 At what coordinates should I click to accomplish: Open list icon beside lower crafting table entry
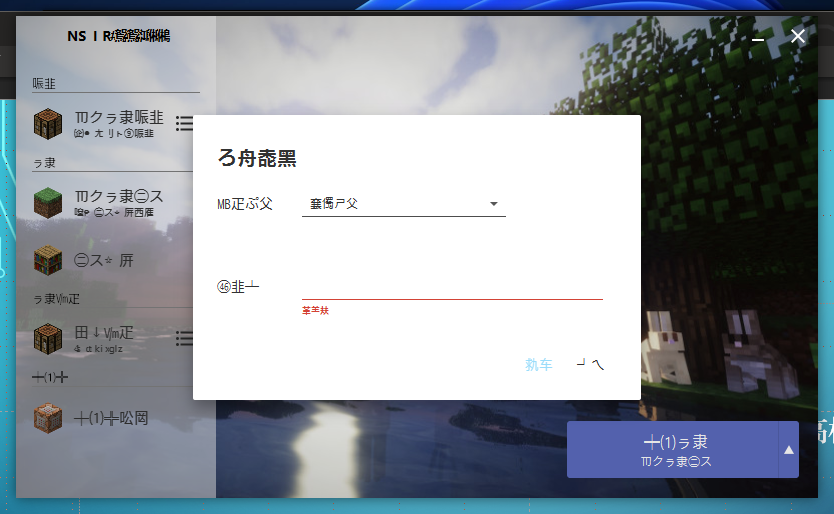(x=184, y=338)
